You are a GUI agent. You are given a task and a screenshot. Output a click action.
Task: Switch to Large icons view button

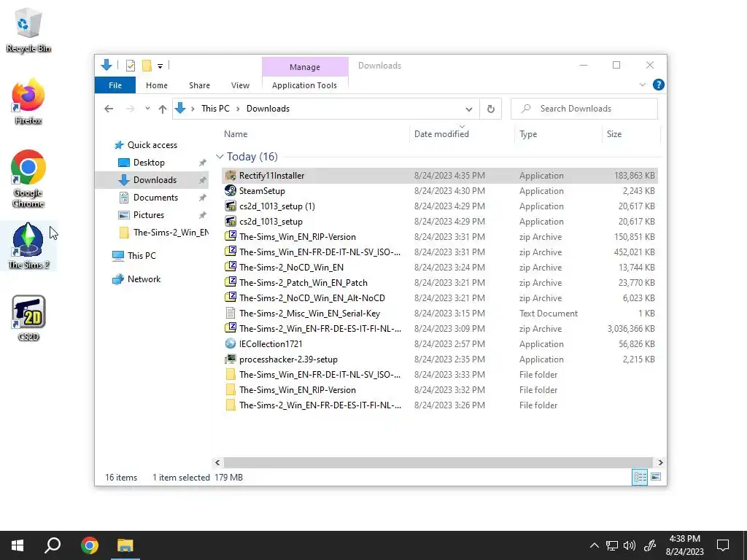coord(656,477)
